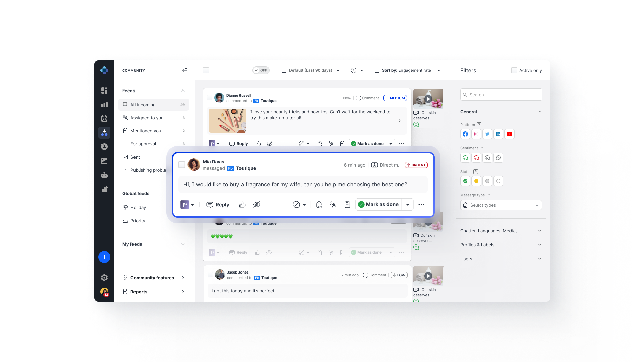The image size is (644, 362).
Task: Click the blue plus create button
Action: point(104,257)
